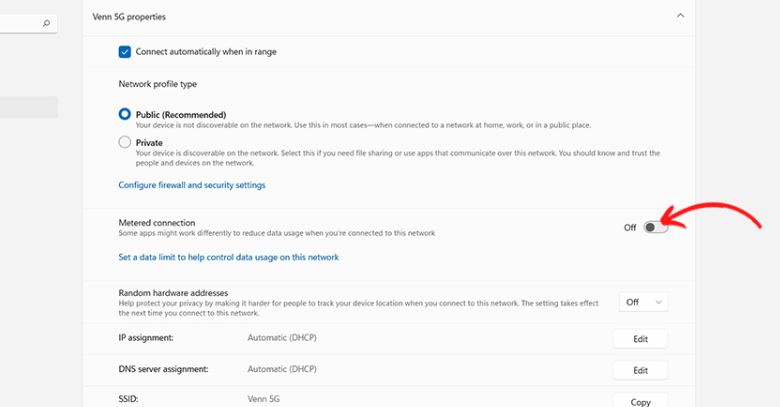Turn on the Metered connection toggle
Screen dimensions: 780x407
[655, 227]
